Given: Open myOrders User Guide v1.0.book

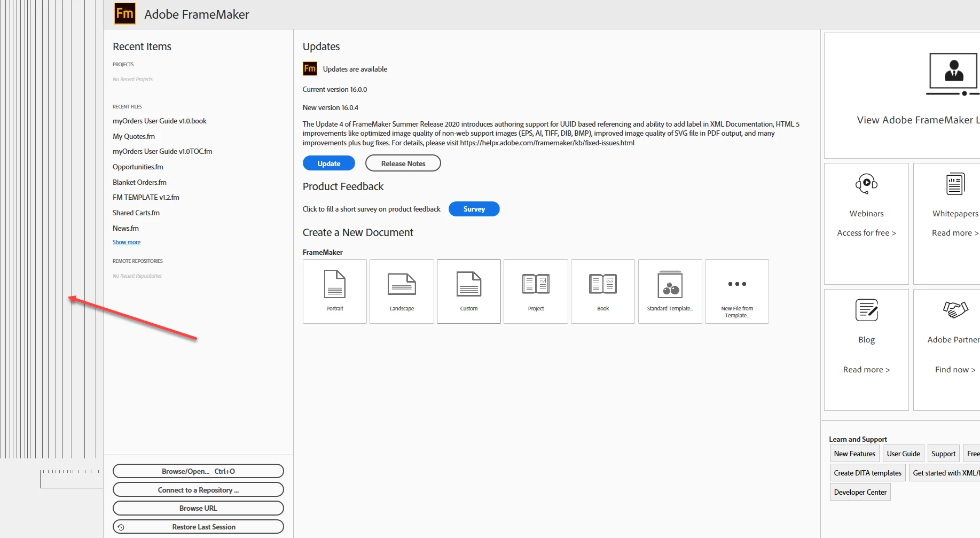Looking at the screenshot, I should pos(160,121).
